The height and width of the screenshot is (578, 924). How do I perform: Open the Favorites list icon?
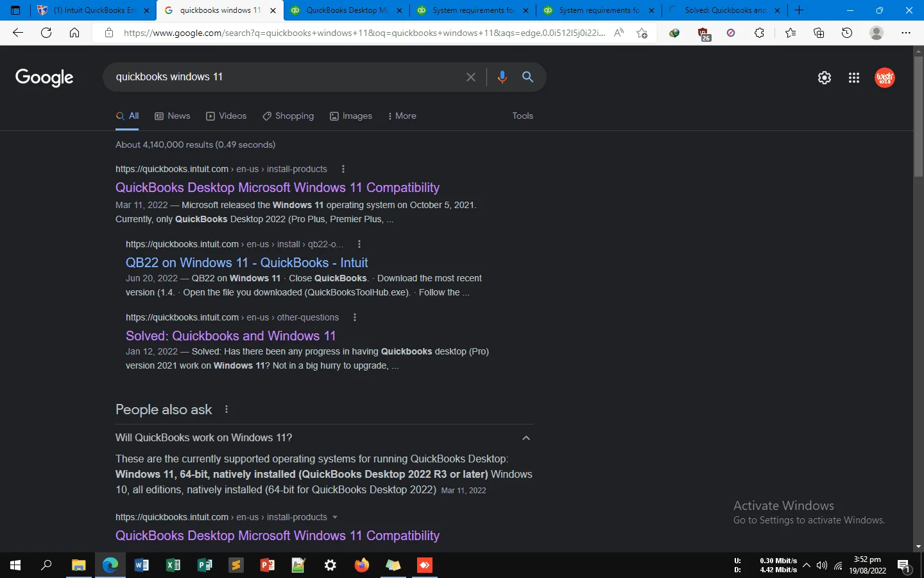(x=791, y=33)
